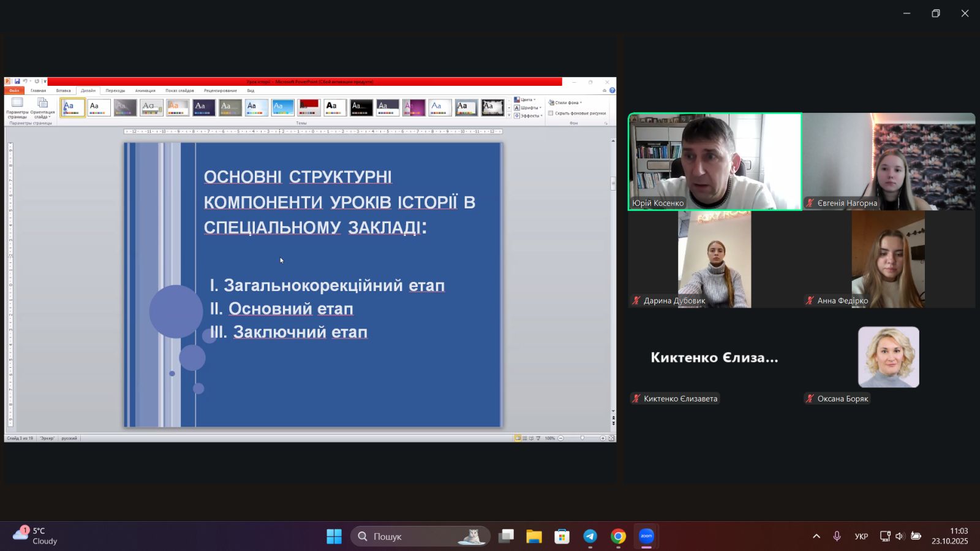Open PowerPoint help question mark icon
This screenshot has width=980, height=551.
[612, 91]
